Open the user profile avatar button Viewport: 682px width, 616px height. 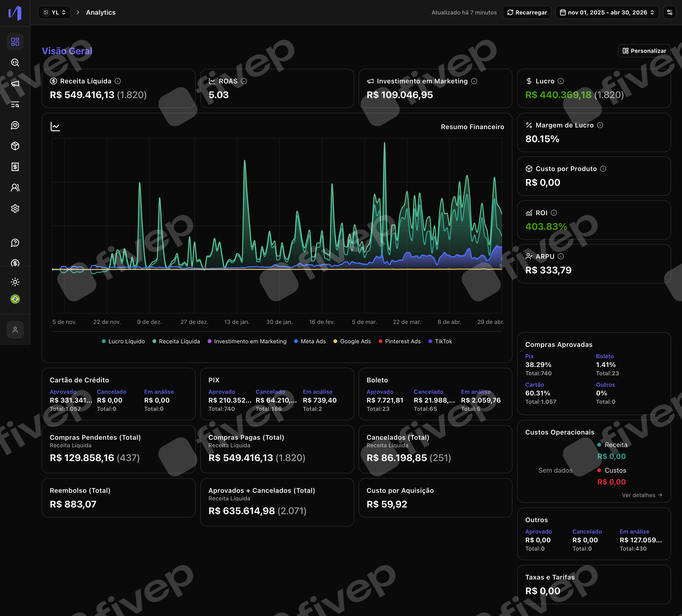click(15, 330)
